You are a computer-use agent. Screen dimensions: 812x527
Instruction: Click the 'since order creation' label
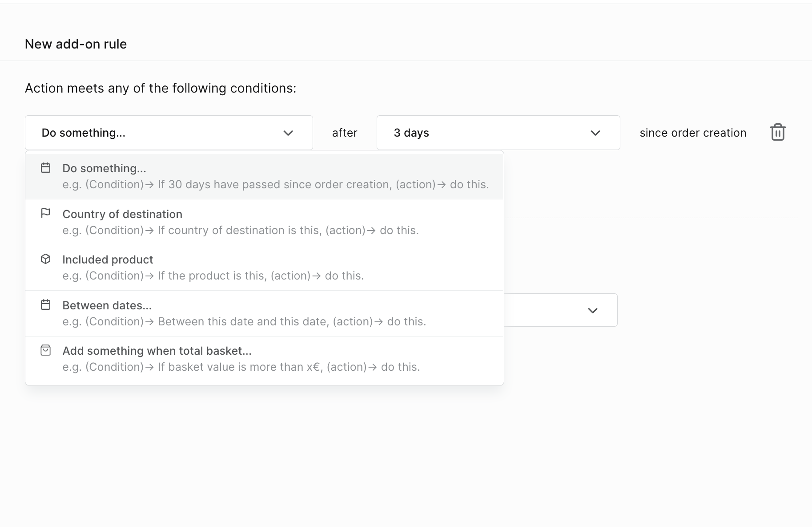click(x=693, y=133)
